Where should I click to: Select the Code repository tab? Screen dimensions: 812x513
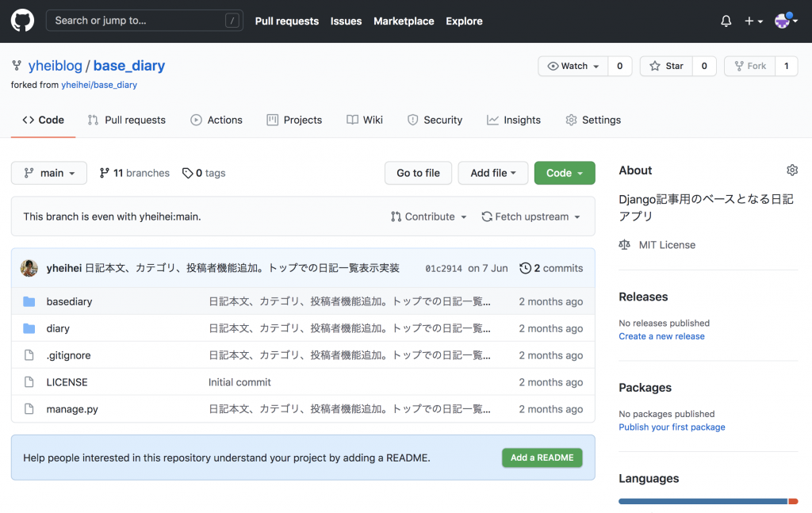tap(44, 120)
